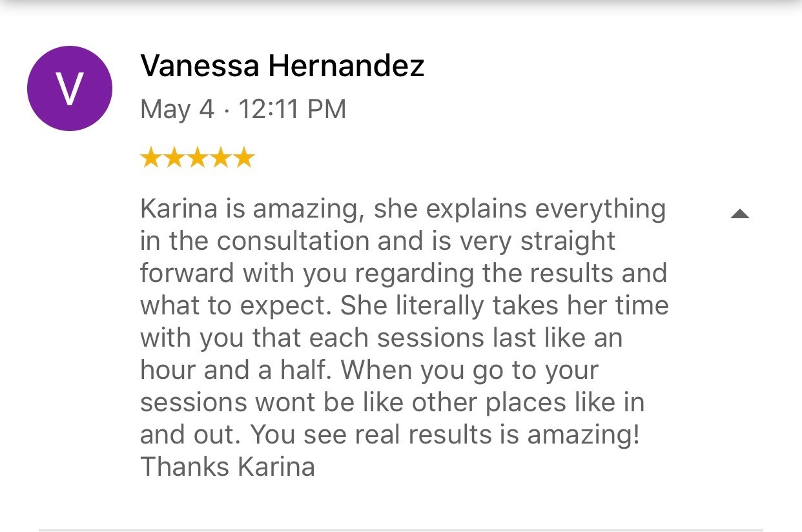
Task: Click the line starting 'hour and a half'
Action: click(x=369, y=371)
